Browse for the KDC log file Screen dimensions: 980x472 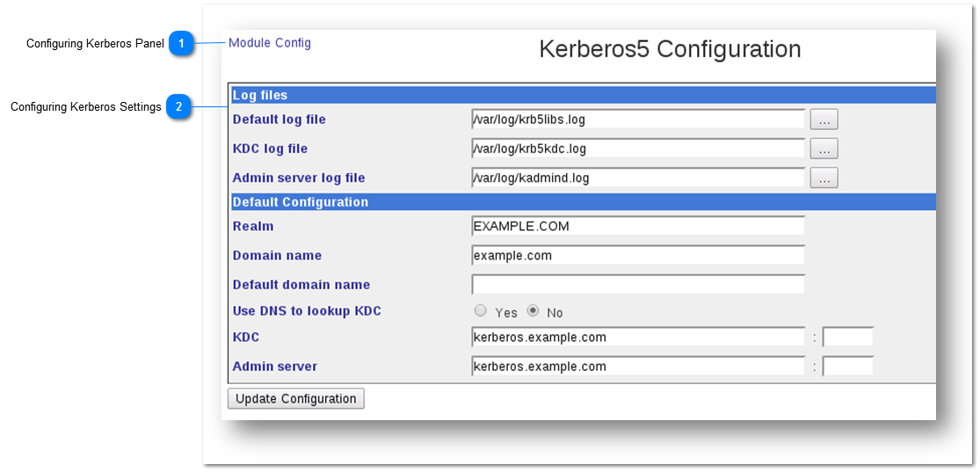click(x=824, y=149)
